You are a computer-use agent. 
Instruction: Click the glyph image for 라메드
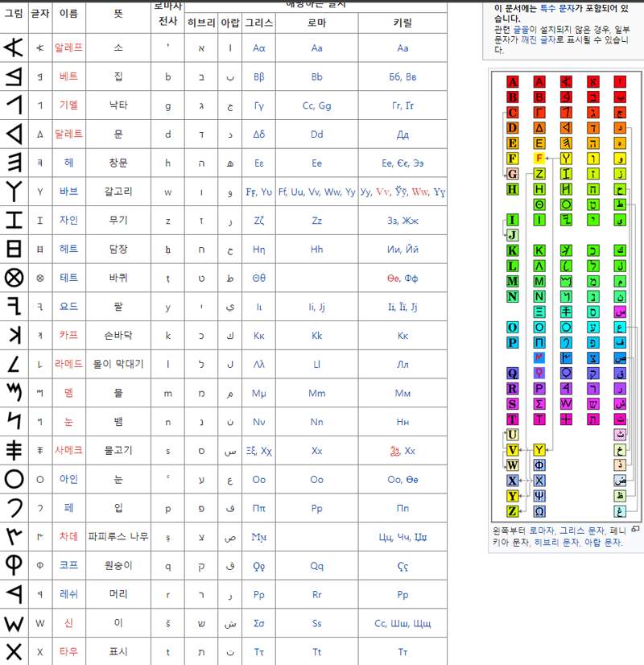pyautogui.click(x=14, y=364)
